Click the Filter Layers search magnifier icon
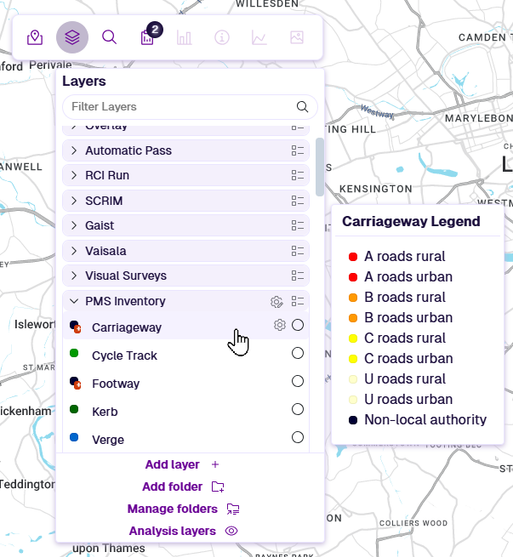 pos(302,107)
